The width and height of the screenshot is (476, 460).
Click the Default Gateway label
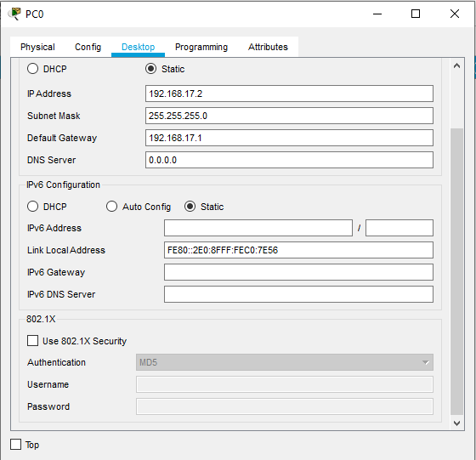(x=62, y=138)
